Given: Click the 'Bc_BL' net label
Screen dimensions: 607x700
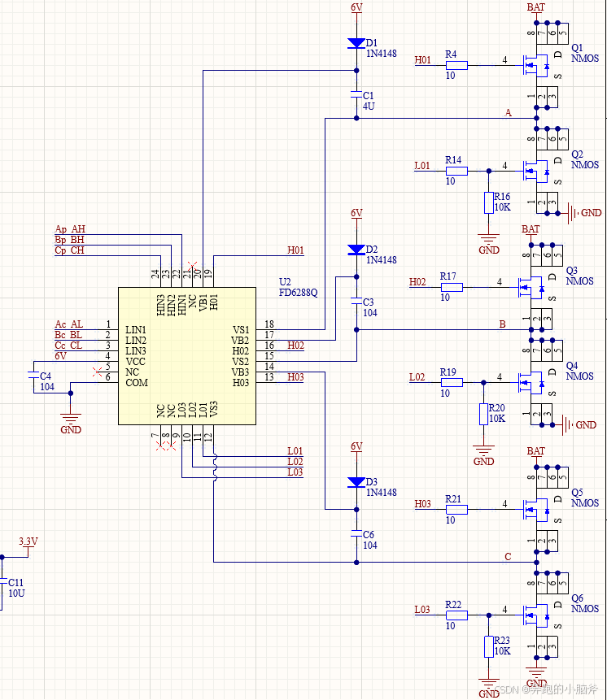Looking at the screenshot, I should [68, 335].
